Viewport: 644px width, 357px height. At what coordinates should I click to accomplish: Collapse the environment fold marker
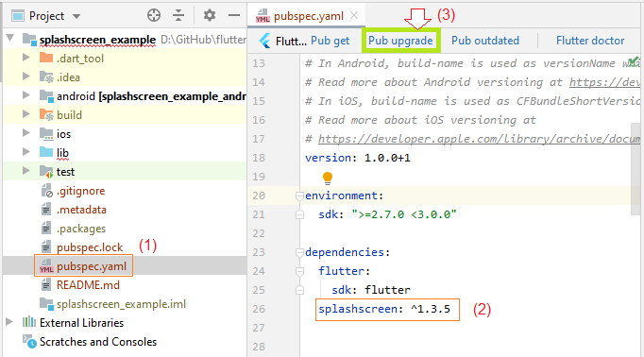tap(299, 195)
